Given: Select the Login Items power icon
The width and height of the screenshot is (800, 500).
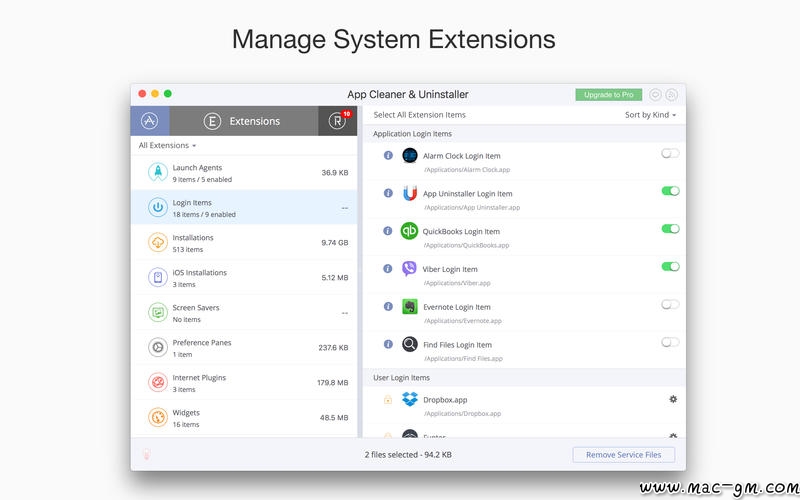Looking at the screenshot, I should 158,208.
